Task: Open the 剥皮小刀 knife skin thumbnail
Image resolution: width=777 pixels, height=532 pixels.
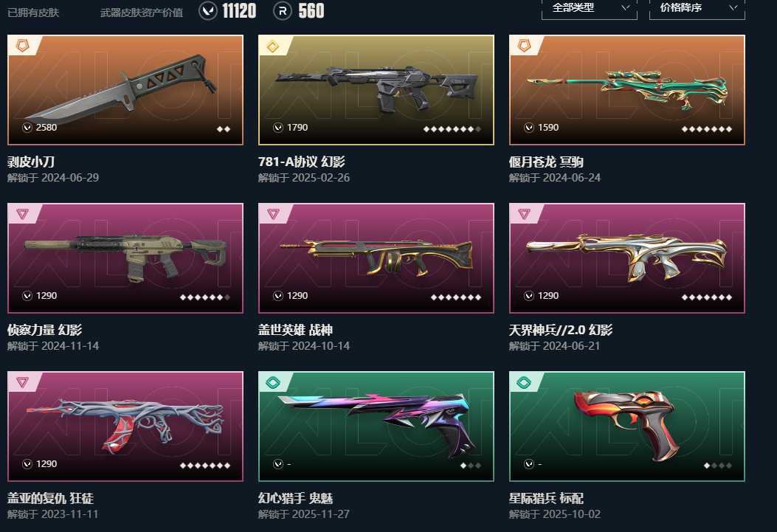Action: 125,90
